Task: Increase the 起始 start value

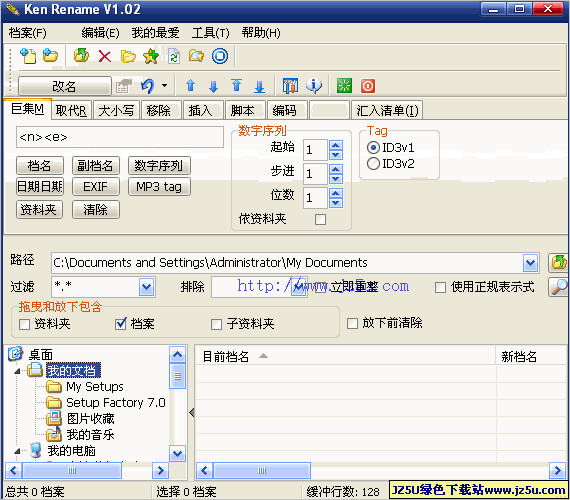Action: coord(336,146)
